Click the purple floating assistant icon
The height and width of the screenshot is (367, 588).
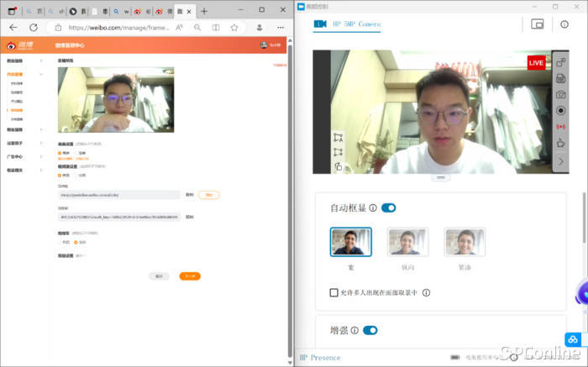pos(582,294)
